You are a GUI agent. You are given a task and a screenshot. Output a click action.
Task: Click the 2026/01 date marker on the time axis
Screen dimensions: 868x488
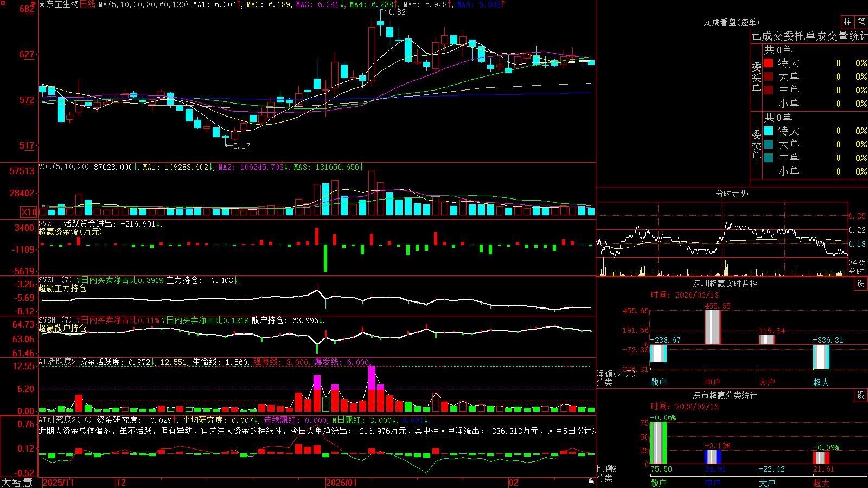click(342, 483)
